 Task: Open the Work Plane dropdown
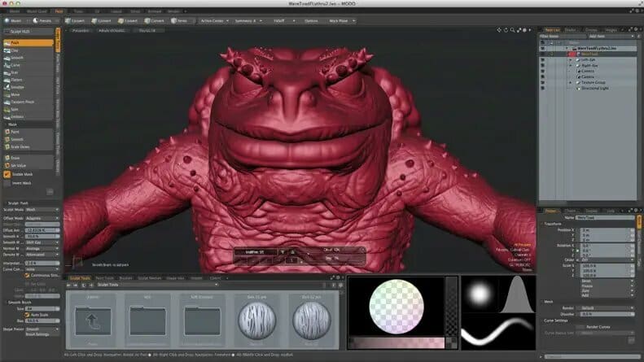[342, 21]
